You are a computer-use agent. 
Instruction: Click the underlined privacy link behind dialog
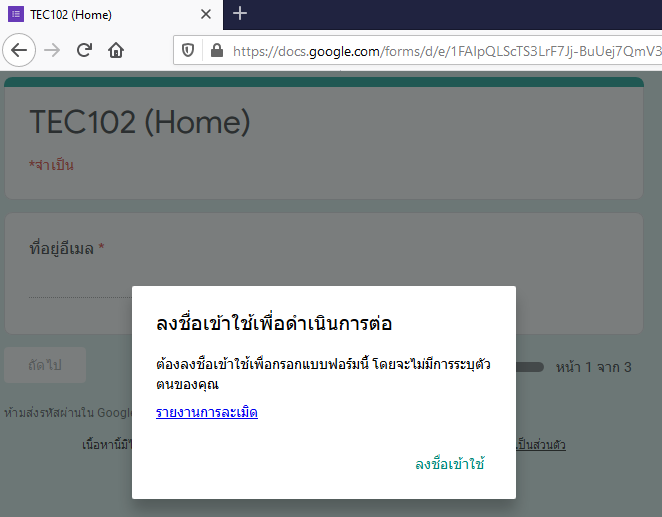click(540, 444)
